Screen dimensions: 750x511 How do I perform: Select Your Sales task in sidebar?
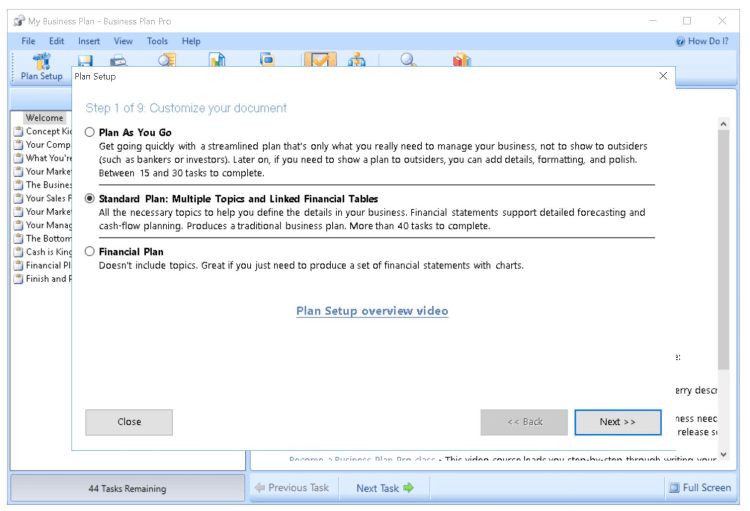[48, 198]
